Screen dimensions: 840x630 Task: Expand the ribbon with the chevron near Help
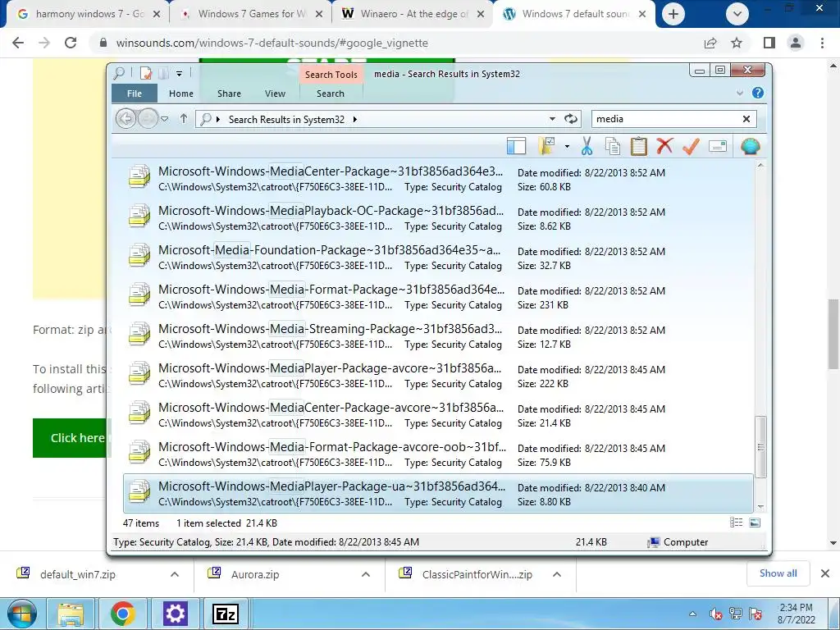pos(740,93)
